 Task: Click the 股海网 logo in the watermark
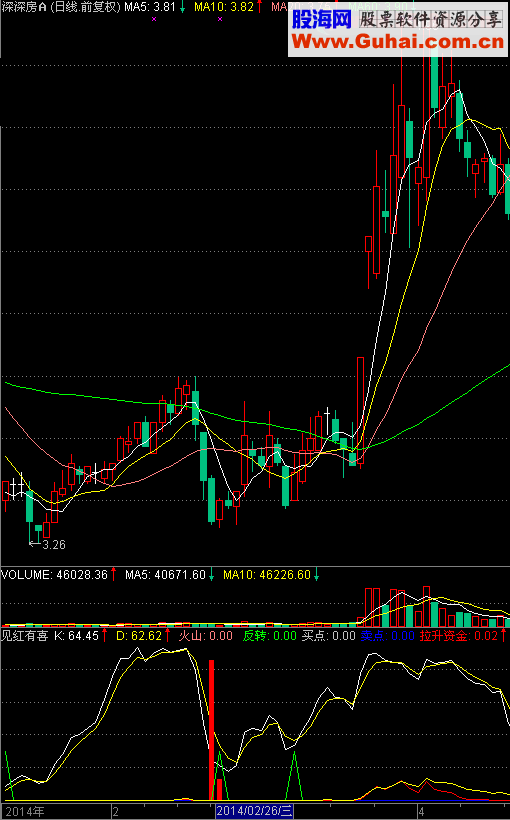coord(322,19)
